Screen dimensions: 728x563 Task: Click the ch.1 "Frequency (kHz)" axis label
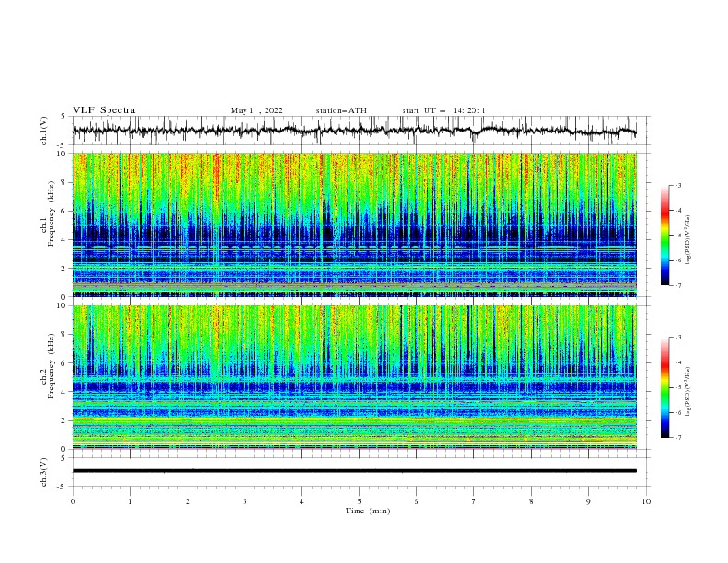pos(51,213)
